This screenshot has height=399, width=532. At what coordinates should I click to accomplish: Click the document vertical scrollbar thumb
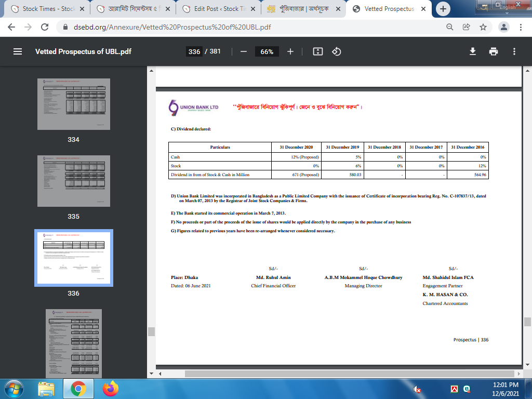point(527,322)
